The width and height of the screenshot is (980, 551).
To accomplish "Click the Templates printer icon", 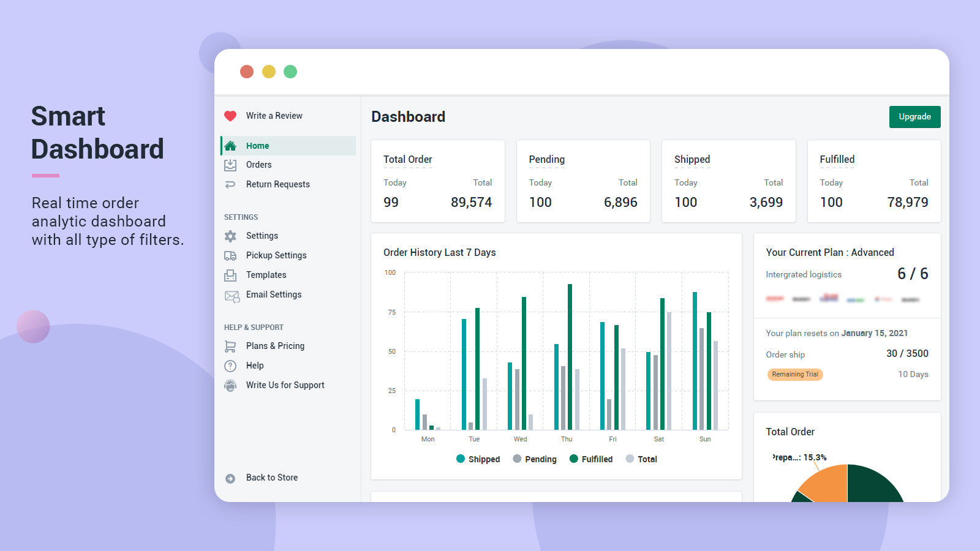I will [230, 275].
